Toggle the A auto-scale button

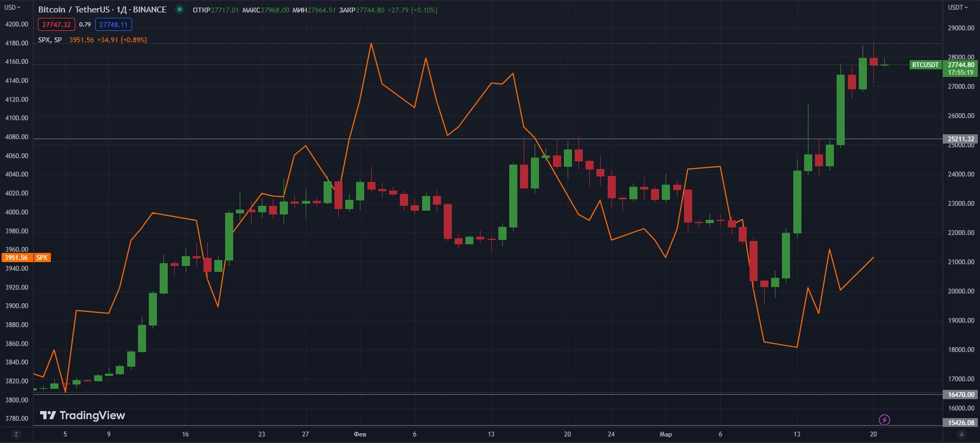click(x=962, y=434)
